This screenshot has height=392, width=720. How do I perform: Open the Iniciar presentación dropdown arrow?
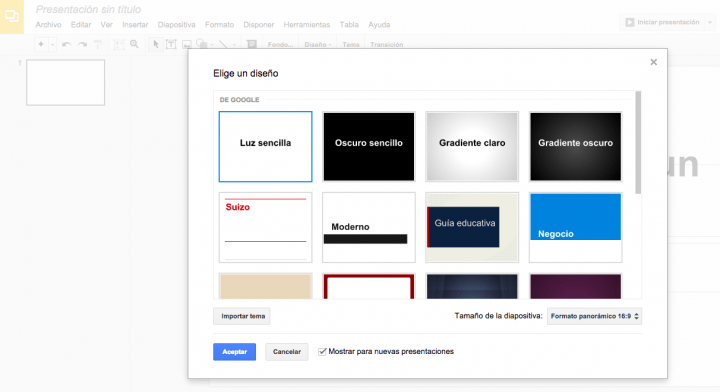(710, 22)
